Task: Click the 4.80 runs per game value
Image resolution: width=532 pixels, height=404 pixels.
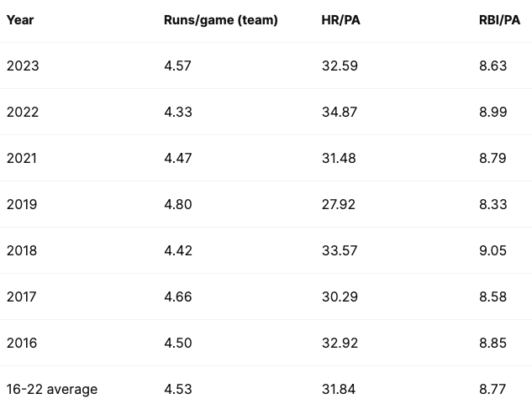Action: point(178,204)
